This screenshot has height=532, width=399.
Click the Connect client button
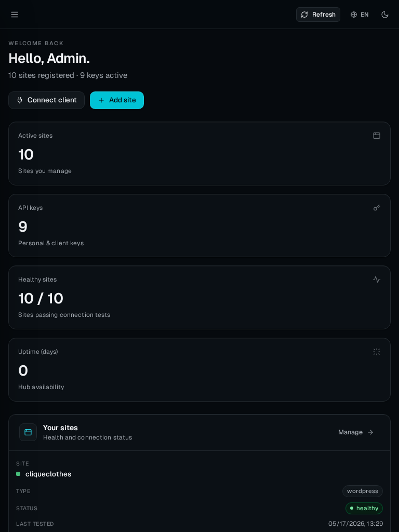[x=46, y=100]
